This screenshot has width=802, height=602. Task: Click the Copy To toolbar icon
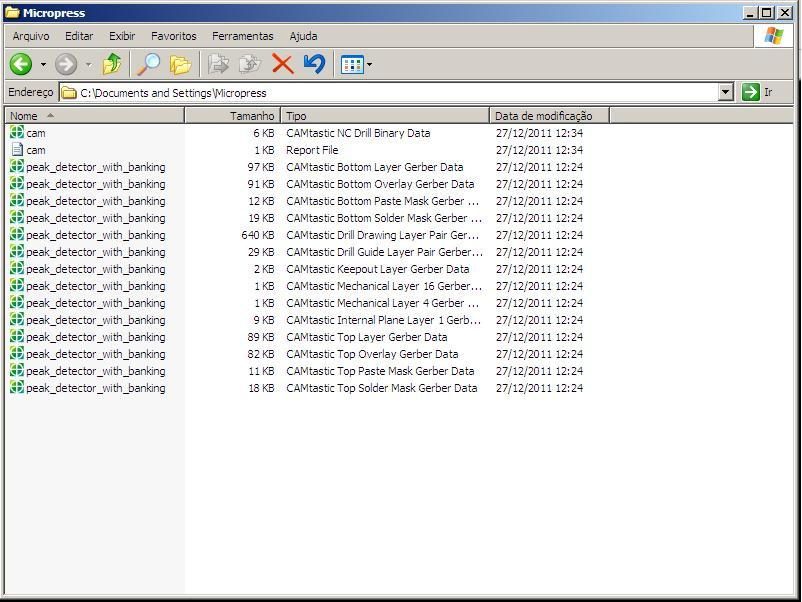tap(250, 64)
